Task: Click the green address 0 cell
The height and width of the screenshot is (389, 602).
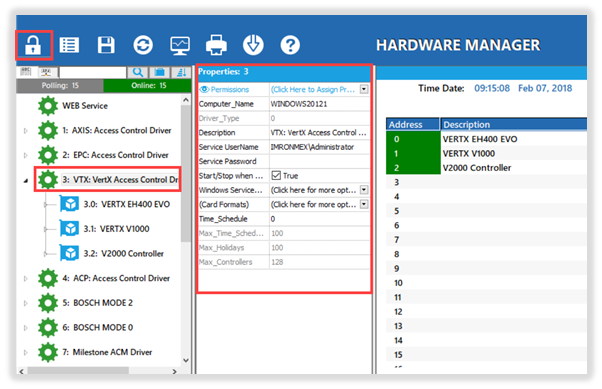Action: click(x=413, y=139)
